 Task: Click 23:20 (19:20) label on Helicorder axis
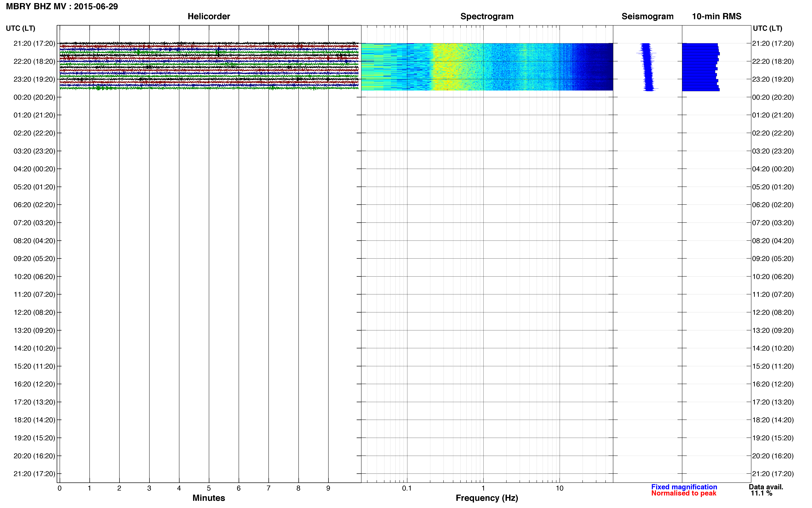point(34,79)
